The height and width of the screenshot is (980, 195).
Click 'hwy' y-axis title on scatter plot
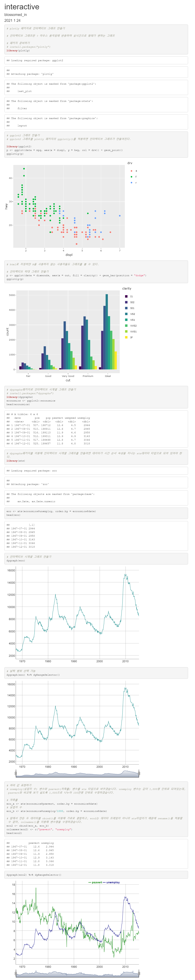(x=6, y=206)
